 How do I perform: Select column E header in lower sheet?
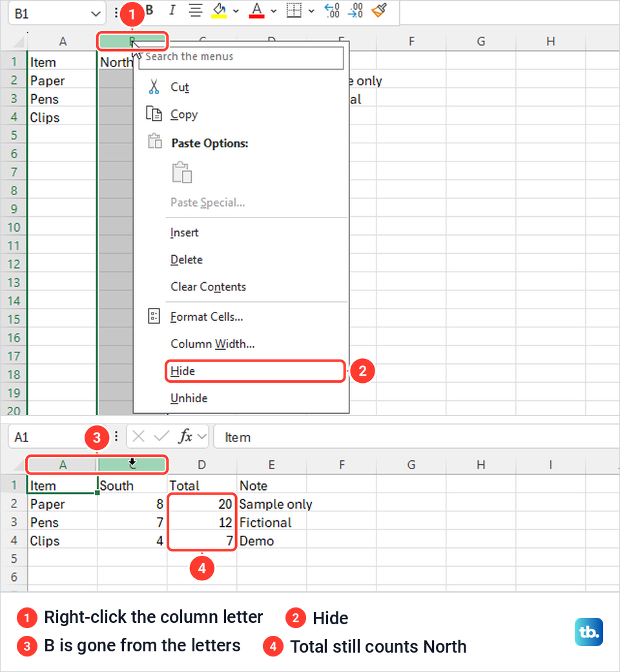271,465
